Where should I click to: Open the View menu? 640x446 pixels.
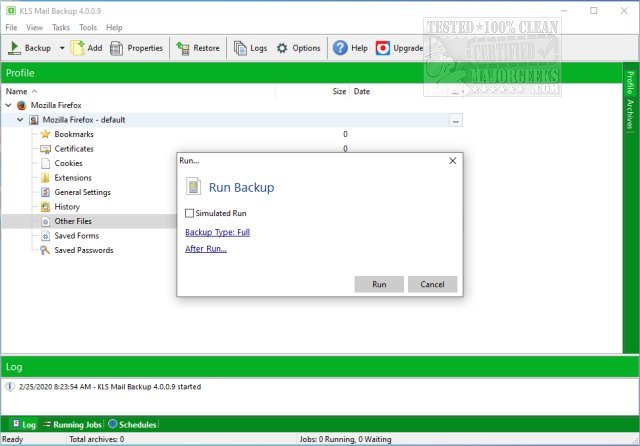34,27
